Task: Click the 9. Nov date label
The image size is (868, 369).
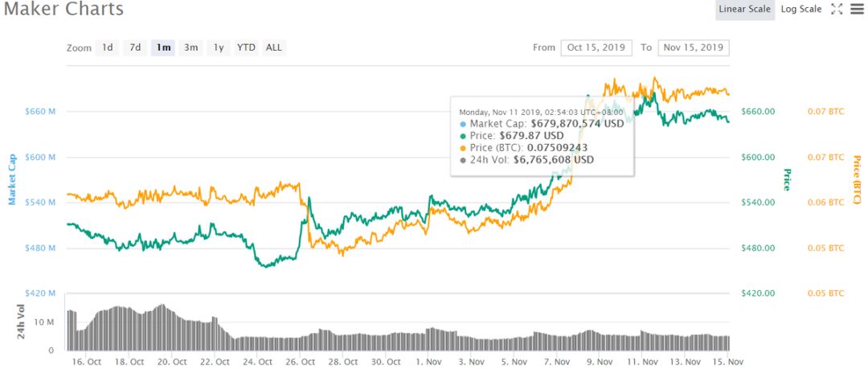Action: pyautogui.click(x=601, y=362)
